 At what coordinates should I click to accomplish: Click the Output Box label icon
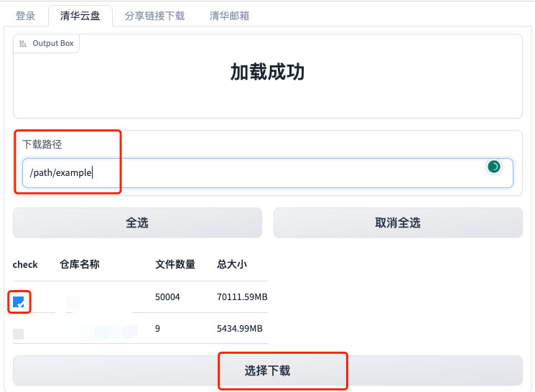coord(24,44)
